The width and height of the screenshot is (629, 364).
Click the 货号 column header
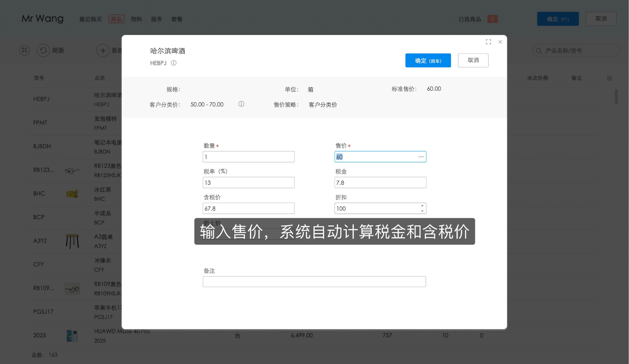coord(39,78)
